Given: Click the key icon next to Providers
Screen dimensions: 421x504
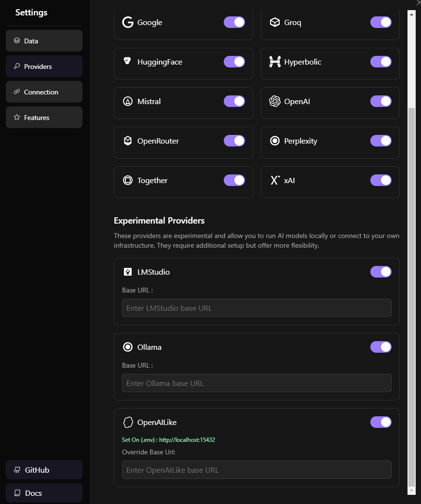Looking at the screenshot, I should [17, 66].
